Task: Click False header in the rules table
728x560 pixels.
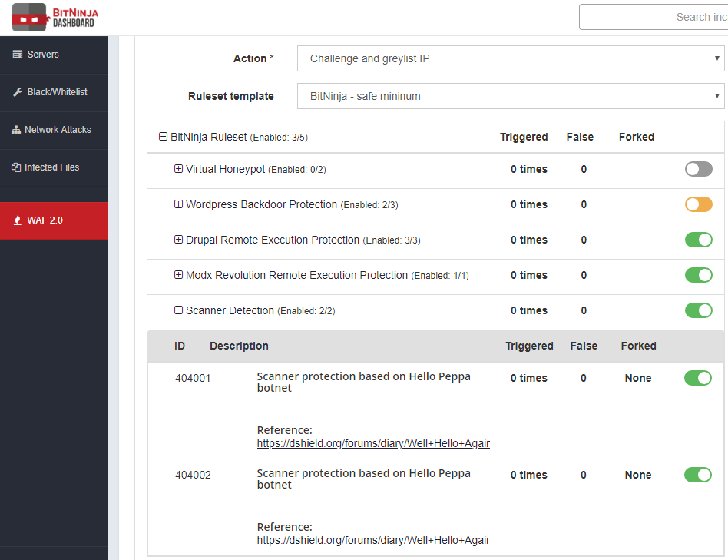Action: tap(584, 346)
